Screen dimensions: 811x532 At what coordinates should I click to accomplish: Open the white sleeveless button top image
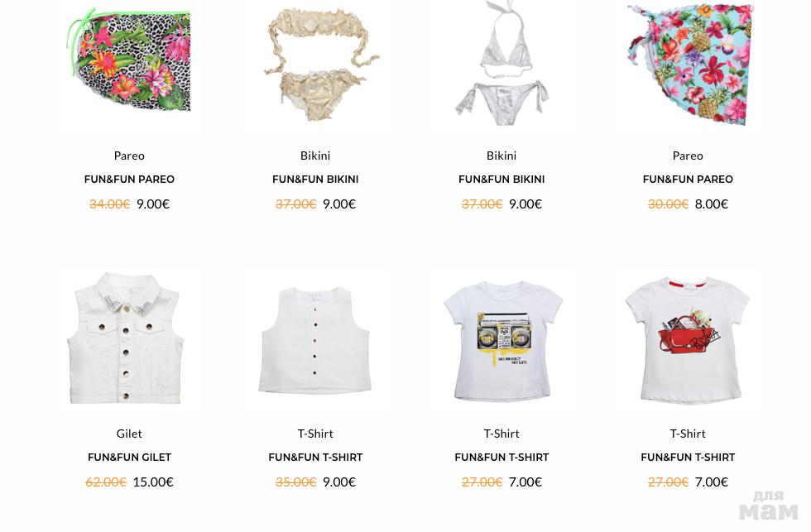pos(315,338)
